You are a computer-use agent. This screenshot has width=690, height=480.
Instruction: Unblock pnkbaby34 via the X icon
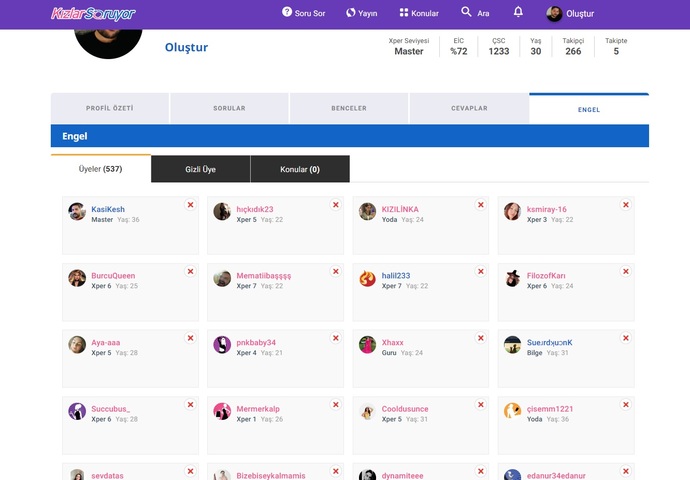coord(336,338)
